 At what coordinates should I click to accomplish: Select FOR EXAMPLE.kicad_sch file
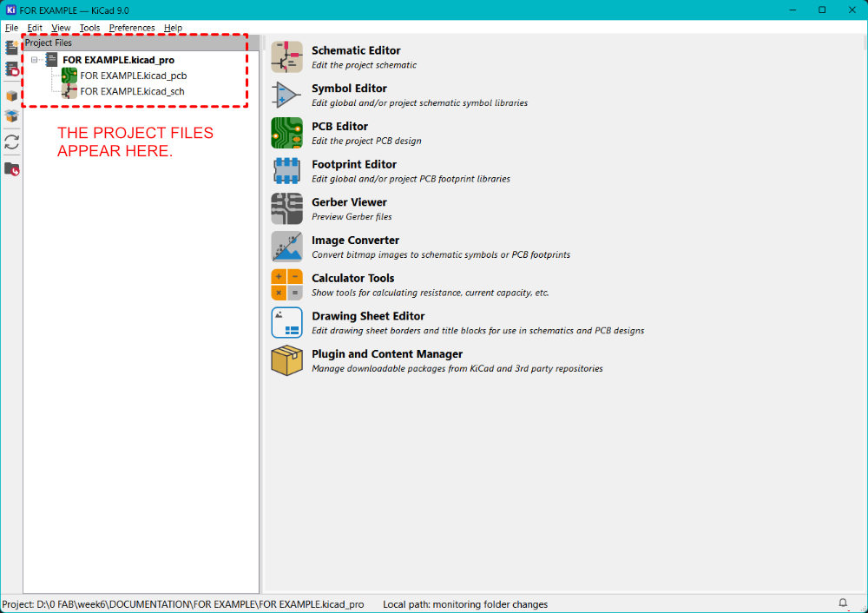click(x=132, y=91)
